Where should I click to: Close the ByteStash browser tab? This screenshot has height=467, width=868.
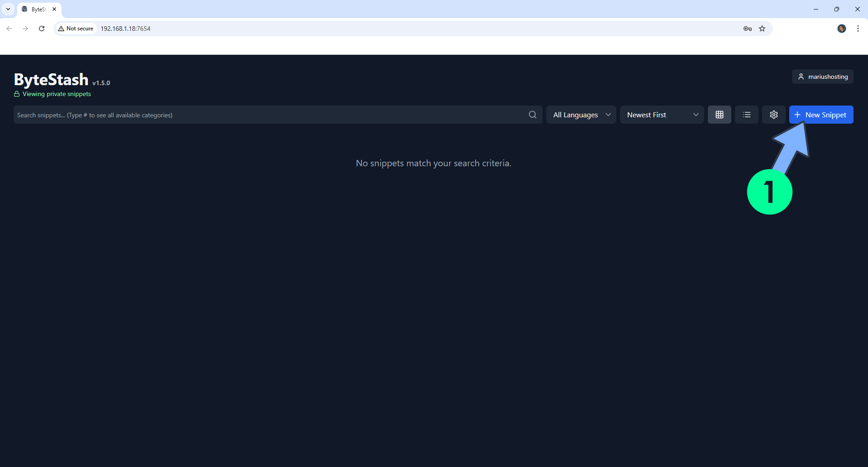(54, 9)
